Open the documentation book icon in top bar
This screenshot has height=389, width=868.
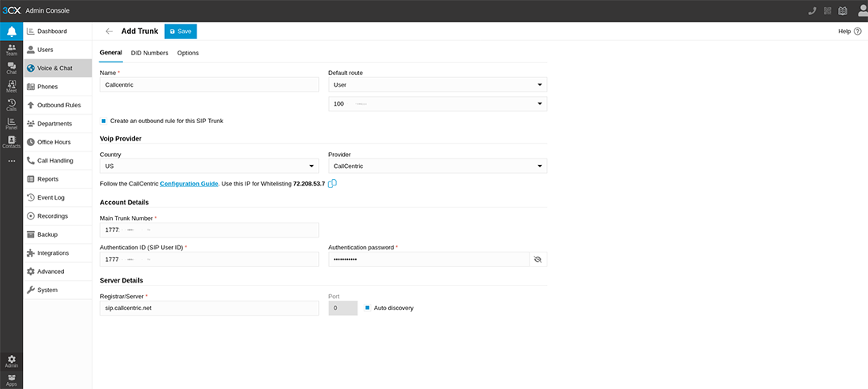[x=843, y=10]
